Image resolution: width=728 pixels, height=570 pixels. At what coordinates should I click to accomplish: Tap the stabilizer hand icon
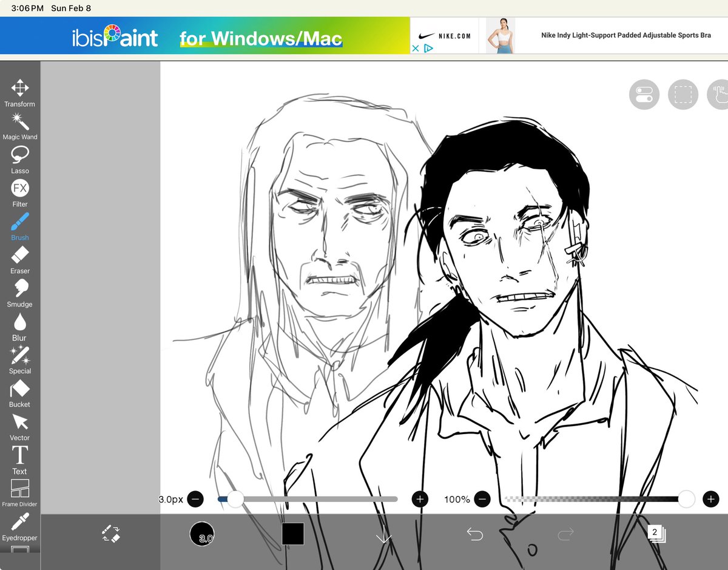pos(719,95)
